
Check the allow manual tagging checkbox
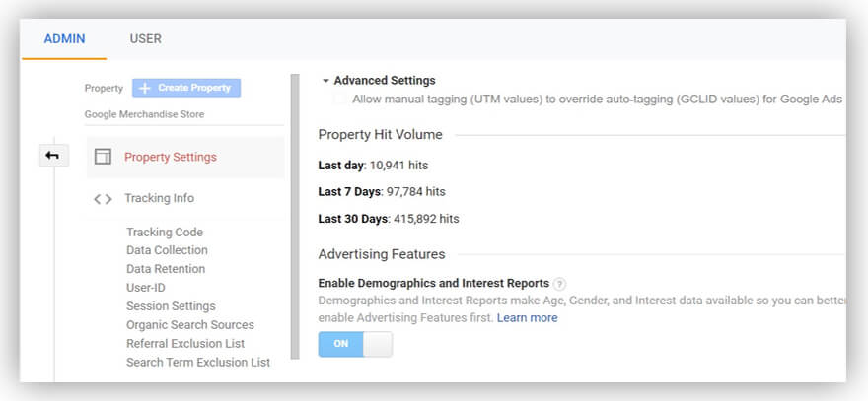pyautogui.click(x=340, y=100)
